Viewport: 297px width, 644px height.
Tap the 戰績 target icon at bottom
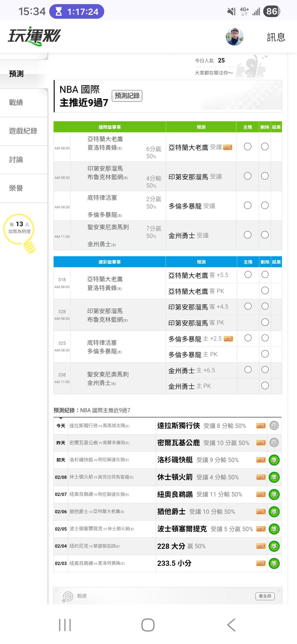pos(68,597)
